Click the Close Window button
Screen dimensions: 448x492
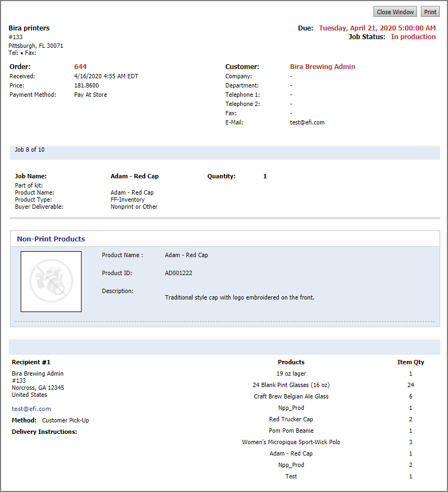(395, 12)
